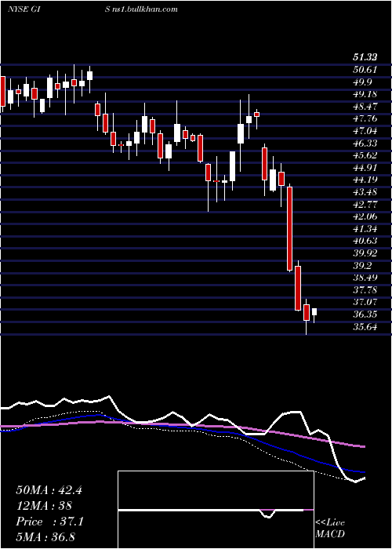Click the 49.18 price axis label
This screenshot has height=549, width=392.
(x=365, y=94)
